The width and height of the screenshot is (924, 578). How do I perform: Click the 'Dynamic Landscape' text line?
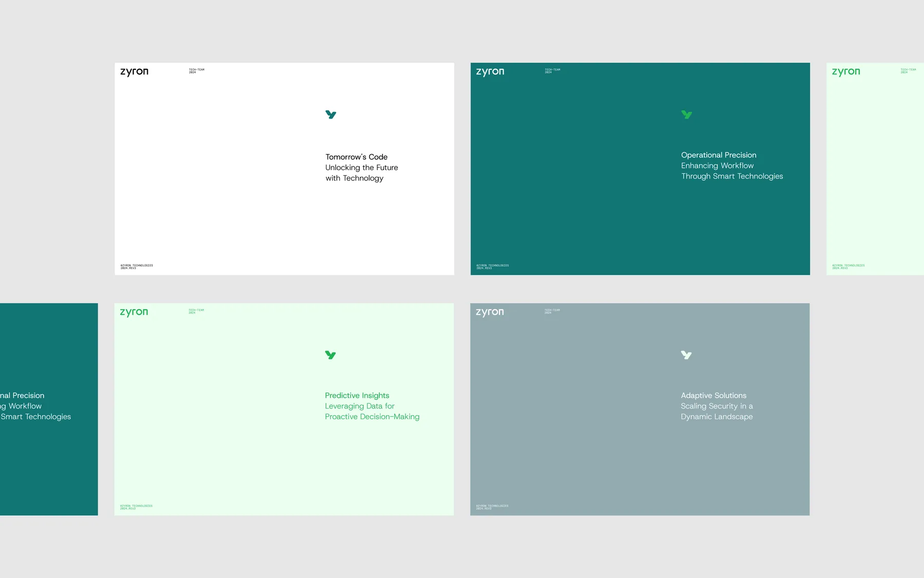click(x=717, y=417)
